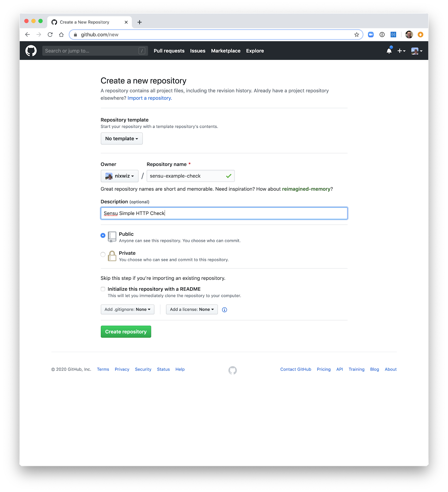
Task: Focus the Search or jump to field
Action: [95, 51]
